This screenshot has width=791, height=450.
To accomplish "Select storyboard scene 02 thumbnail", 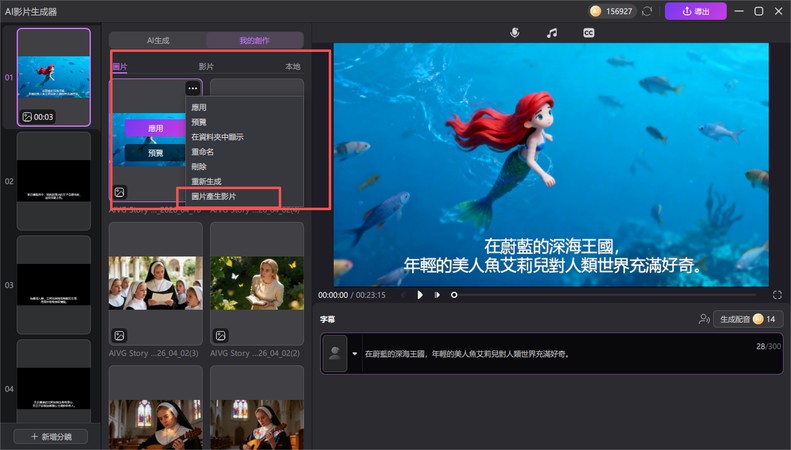I will pyautogui.click(x=54, y=181).
